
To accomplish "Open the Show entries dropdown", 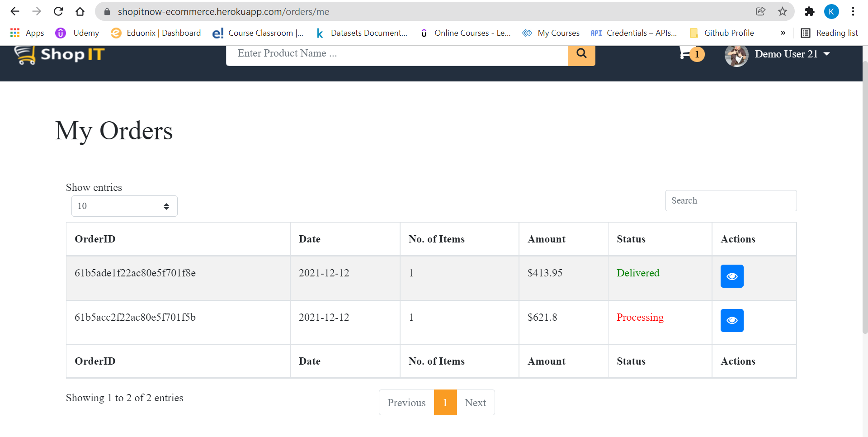I will (124, 206).
